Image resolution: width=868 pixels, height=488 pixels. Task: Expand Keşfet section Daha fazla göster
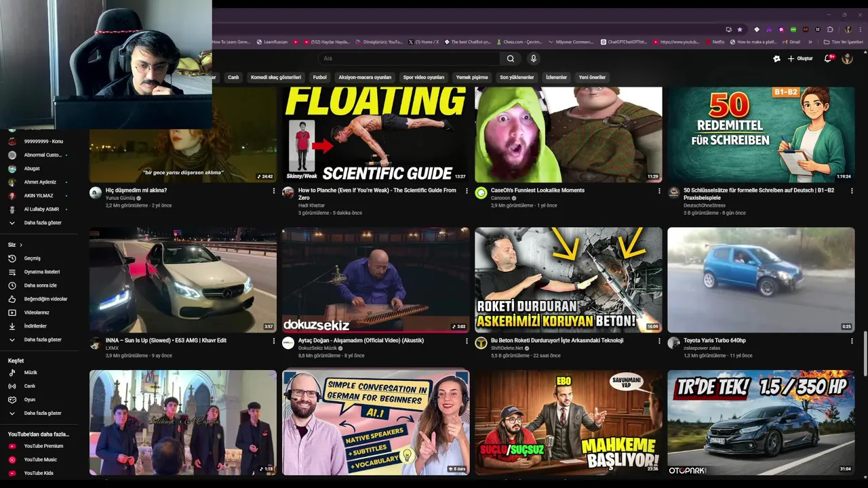pos(35,413)
